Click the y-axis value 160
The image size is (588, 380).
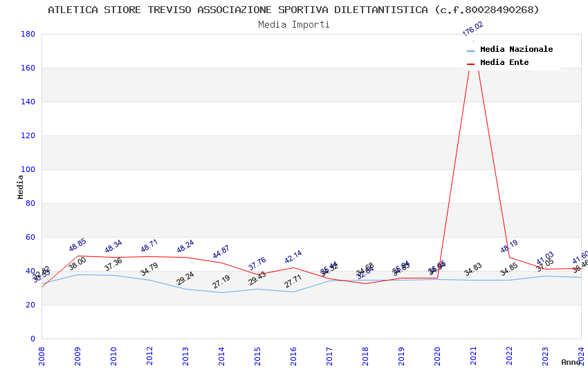click(x=28, y=68)
